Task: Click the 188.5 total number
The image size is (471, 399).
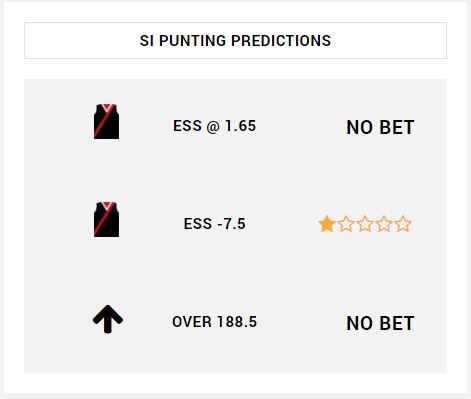Action: point(237,322)
